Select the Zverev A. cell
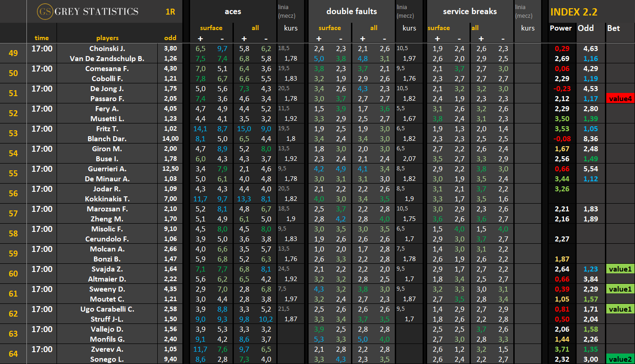 (x=107, y=349)
